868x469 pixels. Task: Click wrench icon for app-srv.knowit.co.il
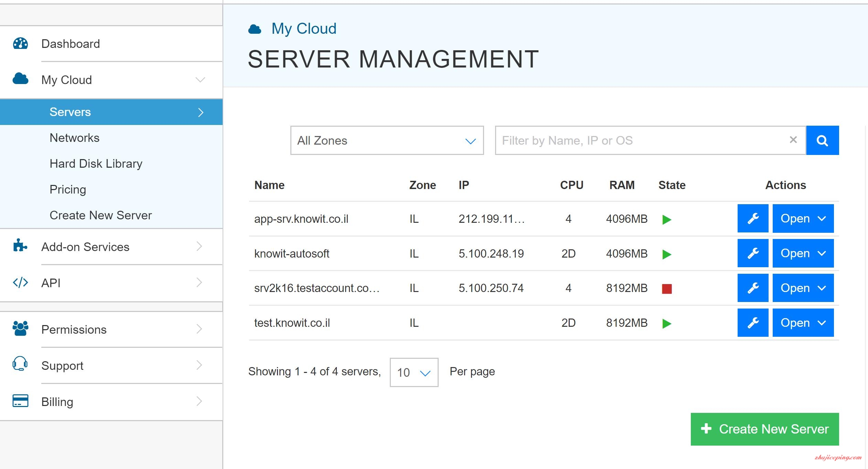[753, 218]
